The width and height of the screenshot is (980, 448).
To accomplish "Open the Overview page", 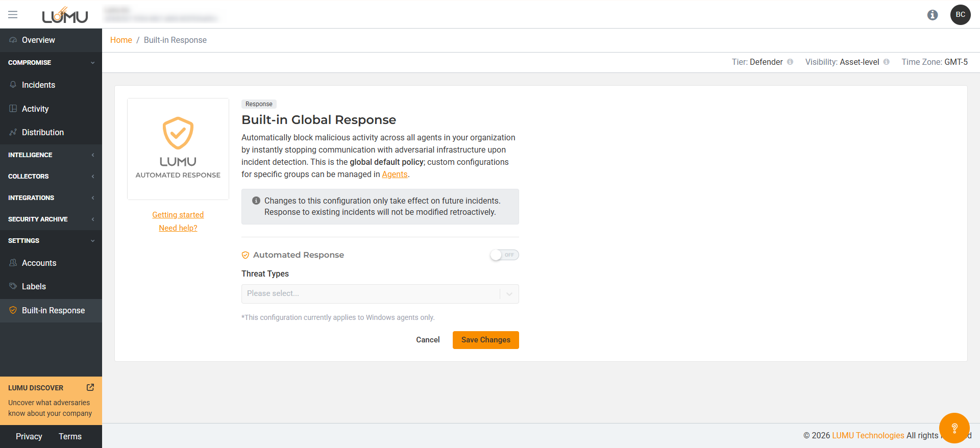I will (38, 40).
